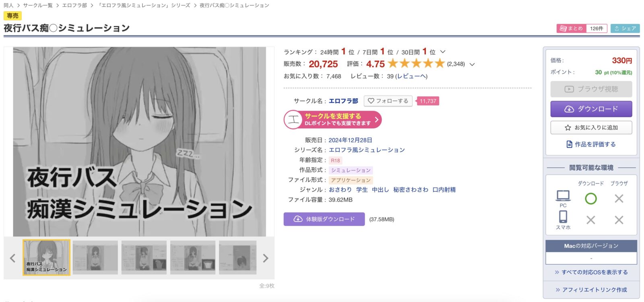Screen dimensions: 644x302
Task: Click the サークルを支援する banner
Action: pyautogui.click(x=332, y=120)
